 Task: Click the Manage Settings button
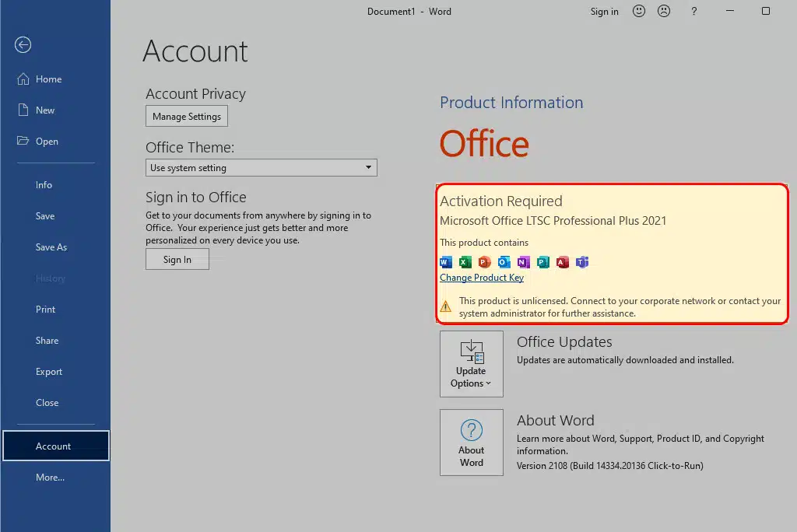tap(187, 117)
